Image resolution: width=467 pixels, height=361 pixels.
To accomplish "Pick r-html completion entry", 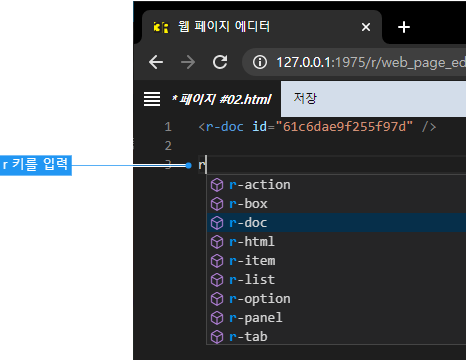I will [336, 242].
